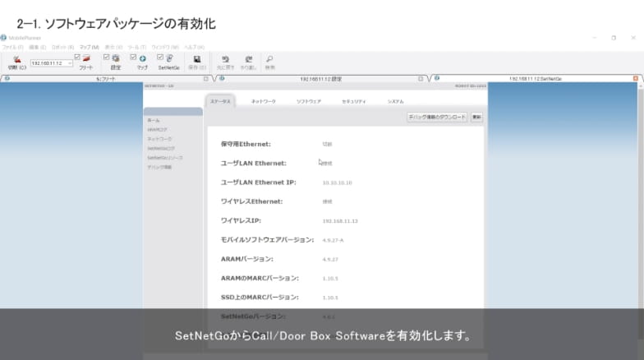Toggle the Fleet (フリート) checkbox in toolbar
Image resolution: width=644 pixels, height=360 pixels.
click(x=77, y=57)
